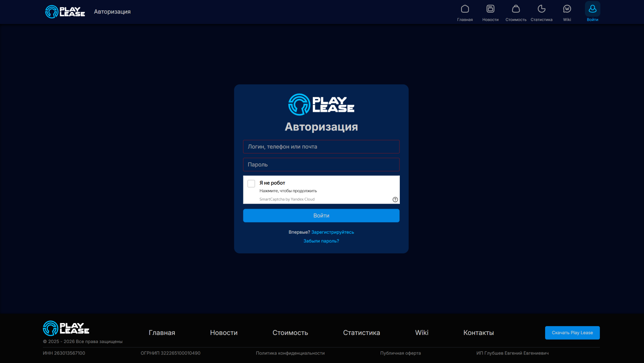Click the Play Lease logo in header
This screenshot has height=363, width=644.
(x=65, y=12)
